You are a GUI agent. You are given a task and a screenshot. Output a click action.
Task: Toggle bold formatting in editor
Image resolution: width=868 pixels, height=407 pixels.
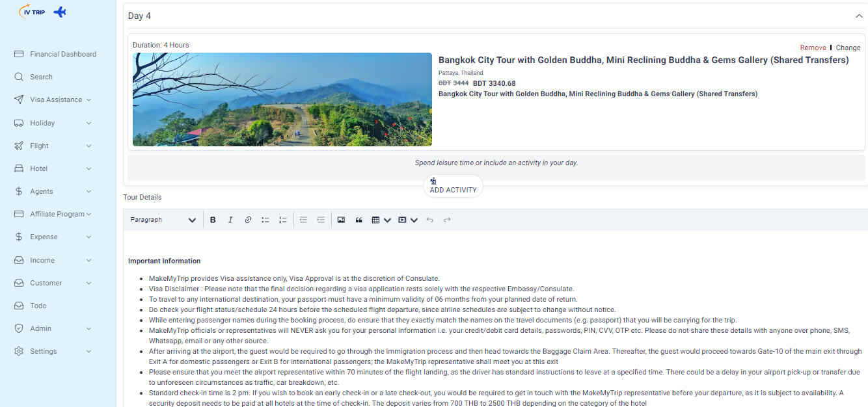point(213,220)
